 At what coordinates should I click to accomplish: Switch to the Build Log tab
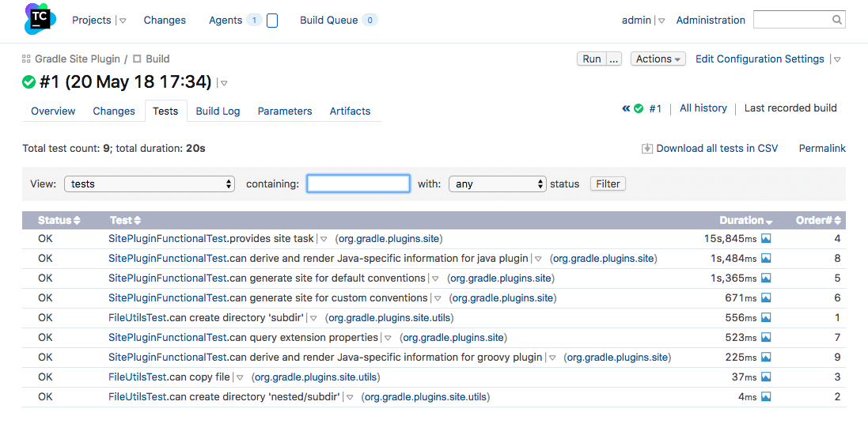(218, 112)
